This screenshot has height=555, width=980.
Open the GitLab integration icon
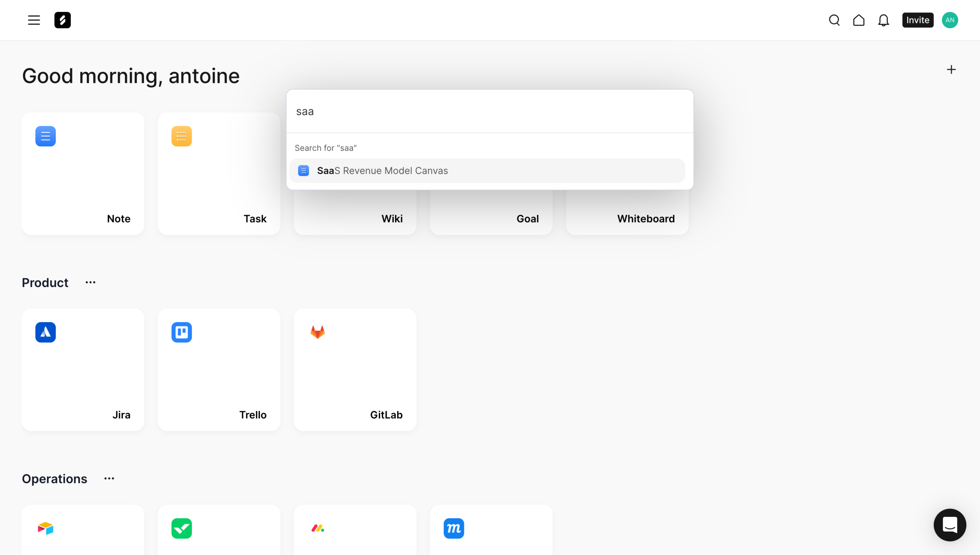click(318, 332)
